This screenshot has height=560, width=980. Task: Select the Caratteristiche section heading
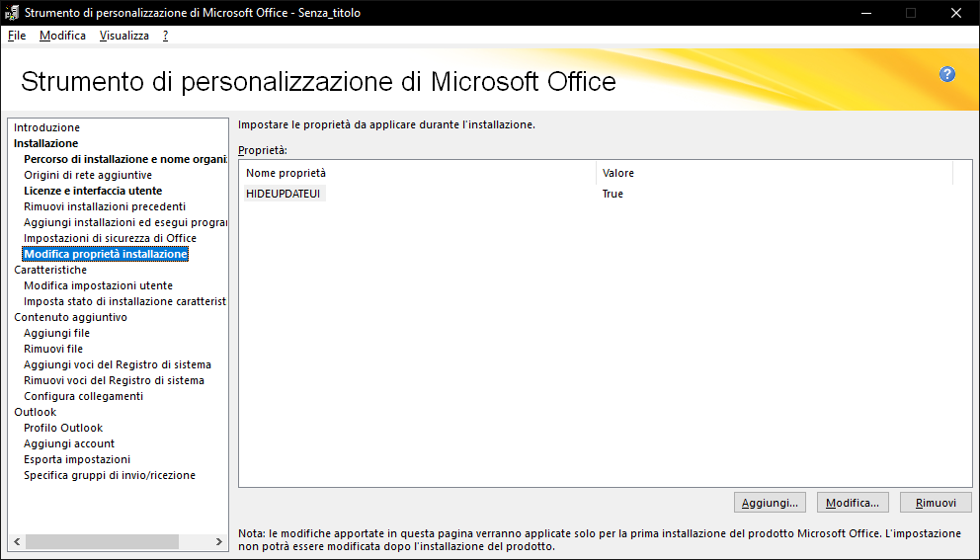click(50, 270)
